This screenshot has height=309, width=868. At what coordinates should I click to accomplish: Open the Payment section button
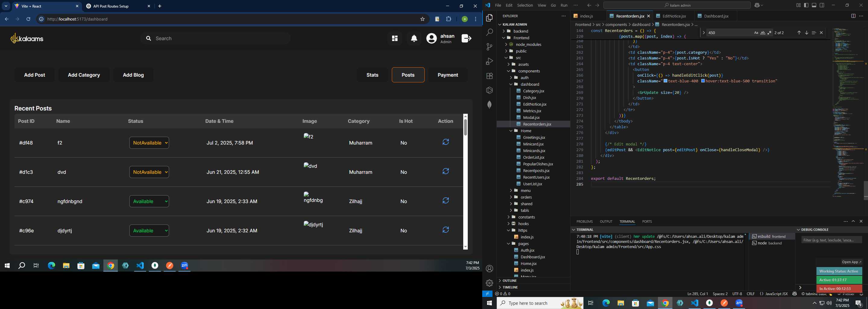tap(448, 75)
